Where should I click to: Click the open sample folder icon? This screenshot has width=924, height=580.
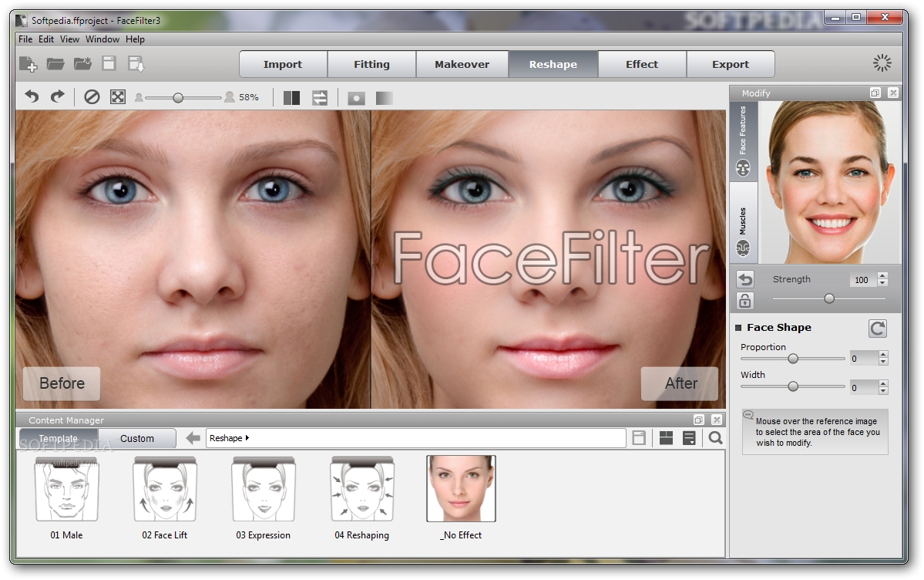[x=82, y=64]
